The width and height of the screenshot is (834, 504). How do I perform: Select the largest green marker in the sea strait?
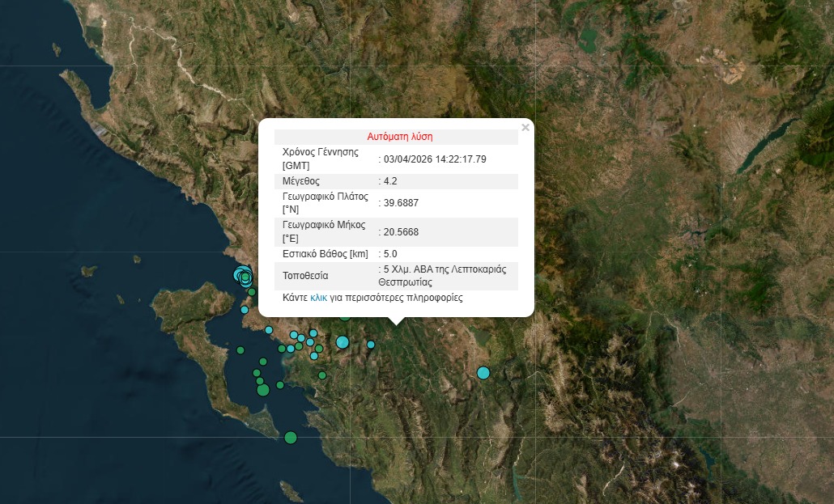tap(262, 390)
